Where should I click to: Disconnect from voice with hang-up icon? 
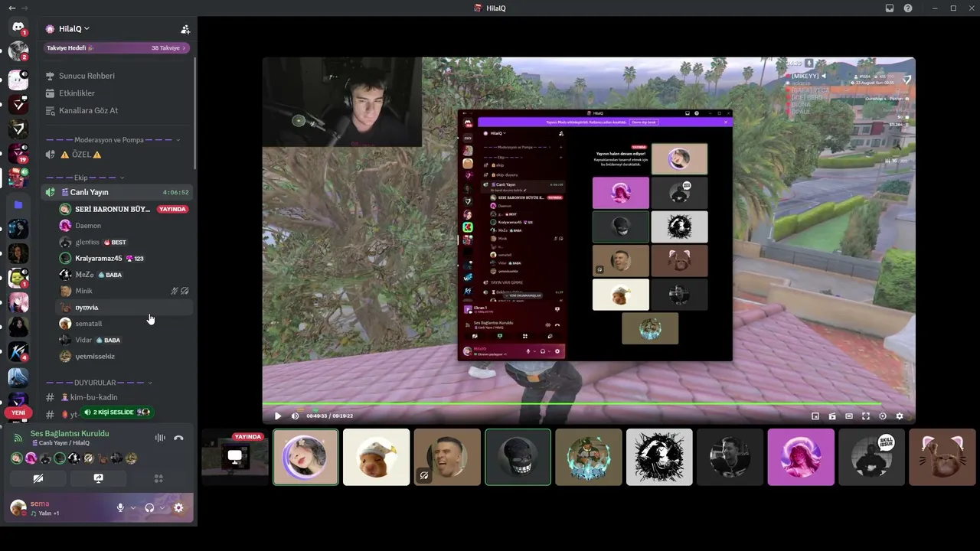[x=178, y=438]
